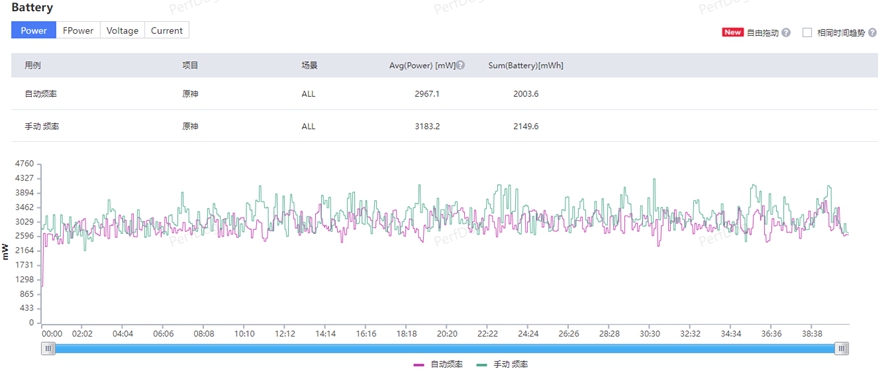Click the 20:20 time axis label
The width and height of the screenshot is (890, 379).
pyautogui.click(x=447, y=334)
